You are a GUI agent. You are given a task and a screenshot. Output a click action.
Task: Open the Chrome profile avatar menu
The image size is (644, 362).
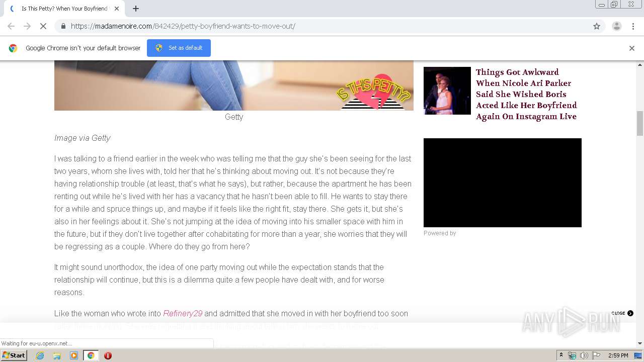pyautogui.click(x=616, y=26)
